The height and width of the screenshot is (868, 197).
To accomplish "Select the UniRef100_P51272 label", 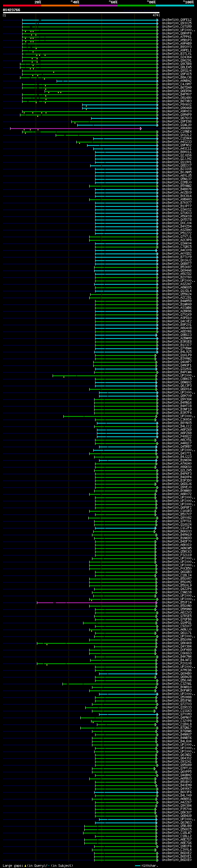I will click(177, 233).
